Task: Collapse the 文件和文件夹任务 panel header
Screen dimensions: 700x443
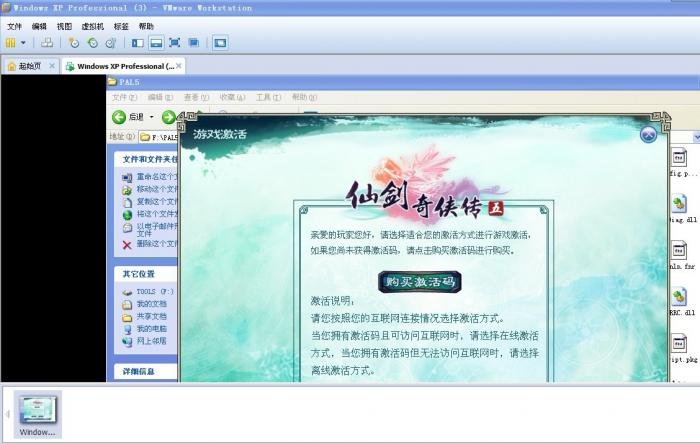Action: [x=146, y=159]
